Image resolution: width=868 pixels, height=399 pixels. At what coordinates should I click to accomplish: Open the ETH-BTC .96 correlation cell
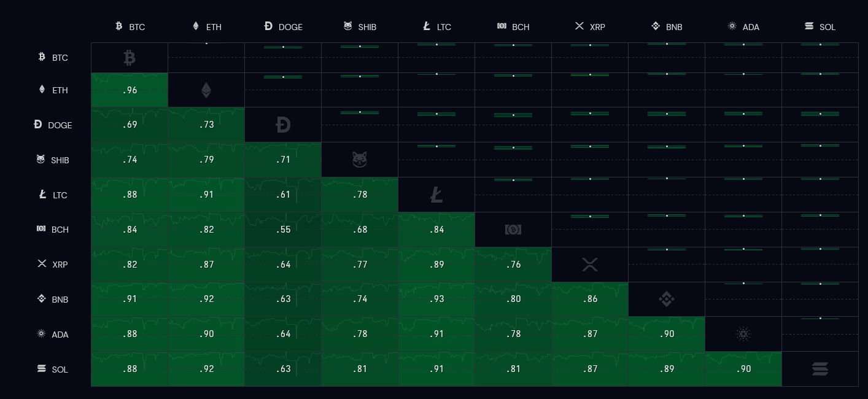[x=130, y=90]
